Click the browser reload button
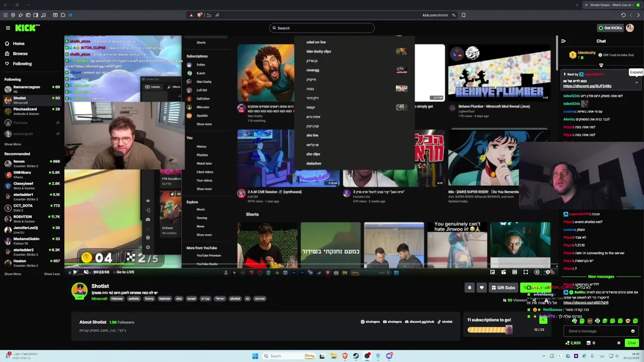Image resolution: width=644 pixels, height=362 pixels. click(x=623, y=15)
